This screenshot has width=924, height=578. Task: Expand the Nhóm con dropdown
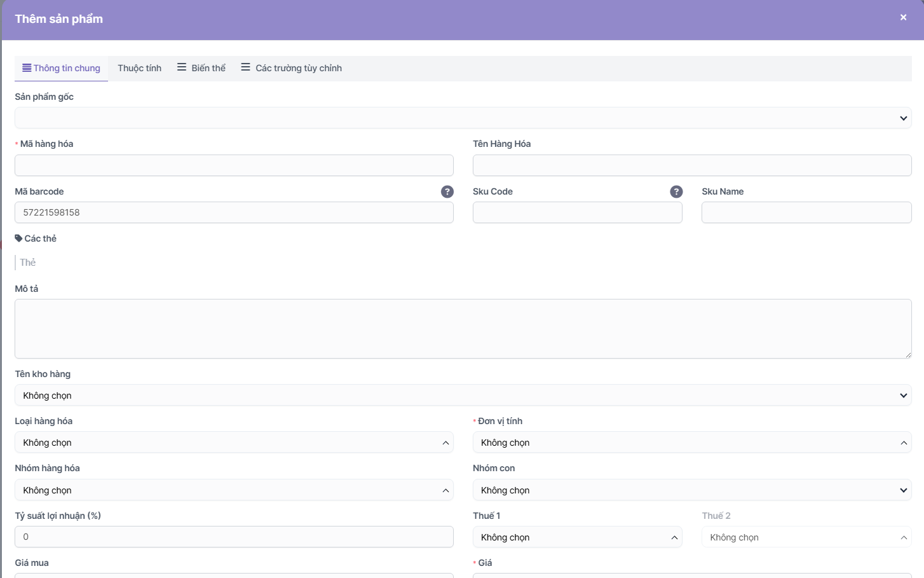pos(691,490)
